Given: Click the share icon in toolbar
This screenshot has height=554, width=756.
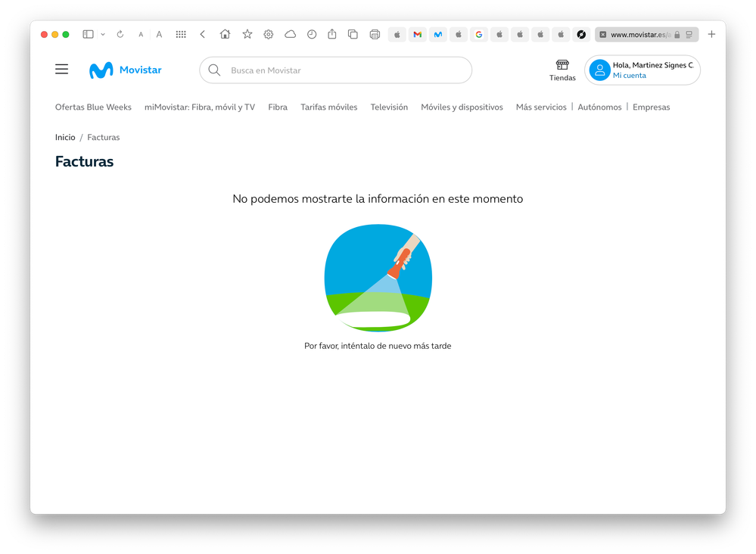Looking at the screenshot, I should pos(331,34).
